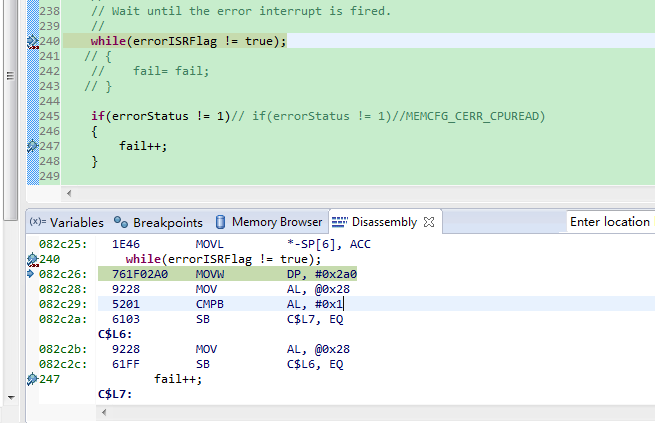Click the Variables tab icon
The height and width of the screenshot is (423, 655).
37,222
